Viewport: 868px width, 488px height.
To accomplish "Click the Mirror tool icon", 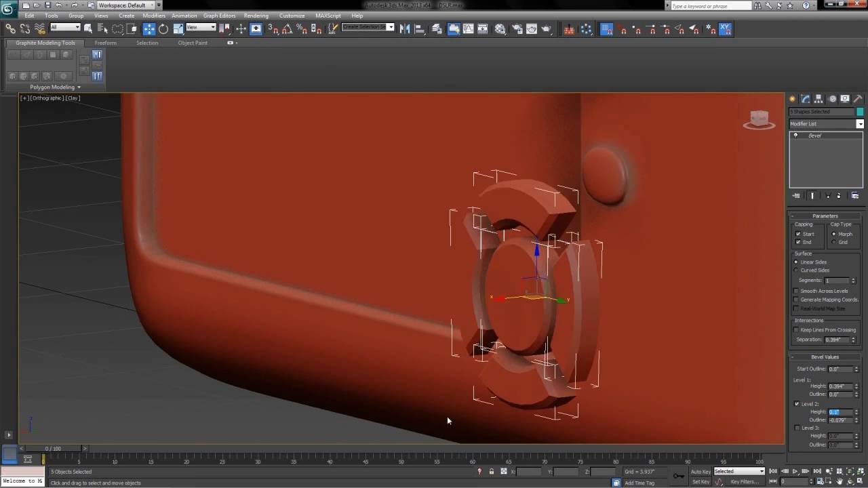I will tap(405, 28).
